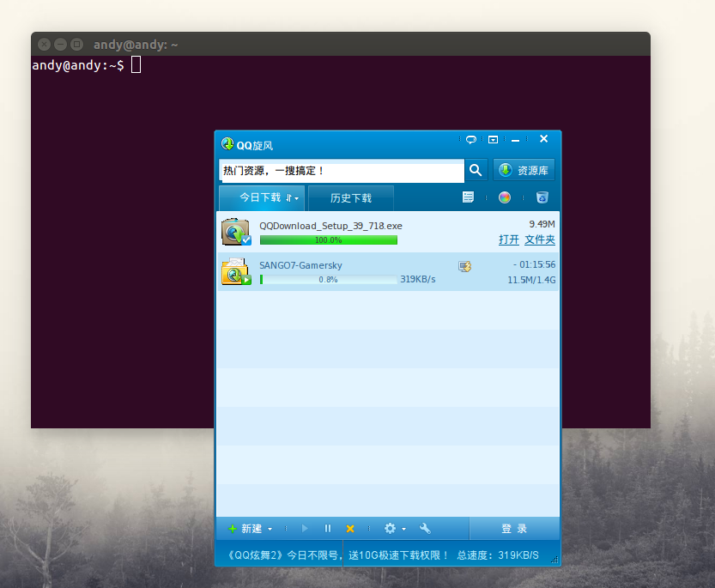
Task: Click the start play button in bottom toolbar
Action: coord(305,528)
